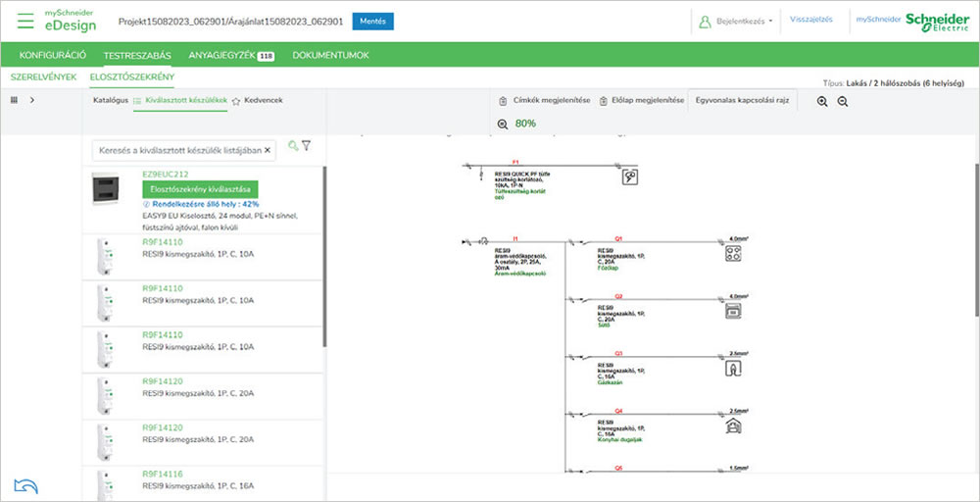This screenshot has width=980, height=502.
Task: Select the surge protector symbol on F1 line
Action: click(629, 177)
